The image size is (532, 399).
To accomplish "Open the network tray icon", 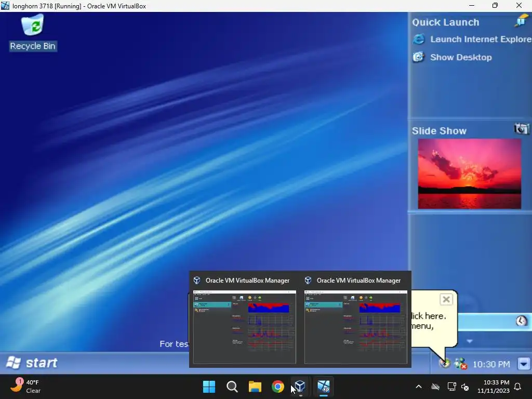I will click(451, 387).
